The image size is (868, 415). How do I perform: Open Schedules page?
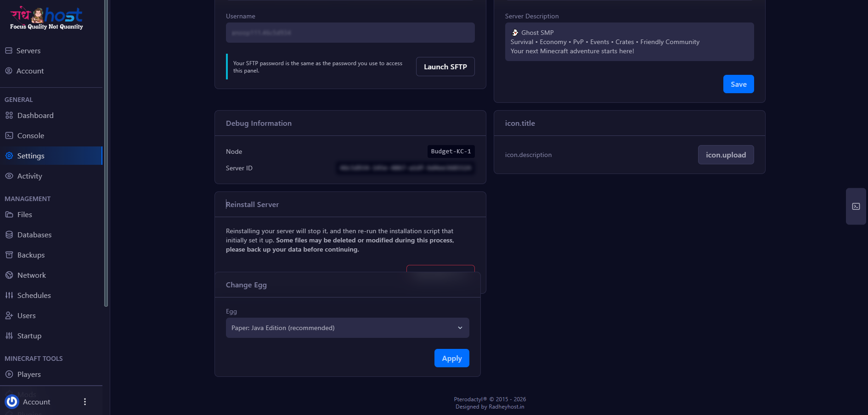coord(34,295)
